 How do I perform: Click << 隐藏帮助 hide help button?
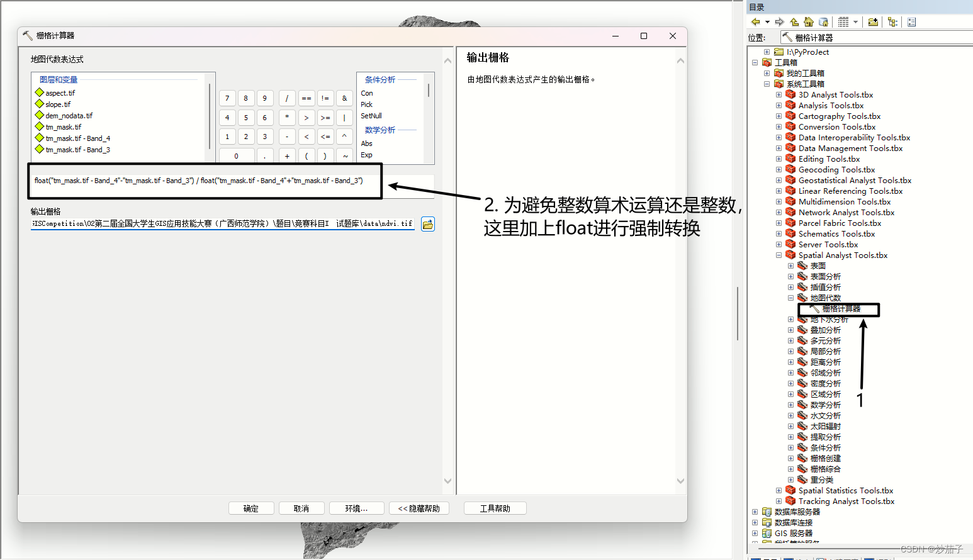419,508
